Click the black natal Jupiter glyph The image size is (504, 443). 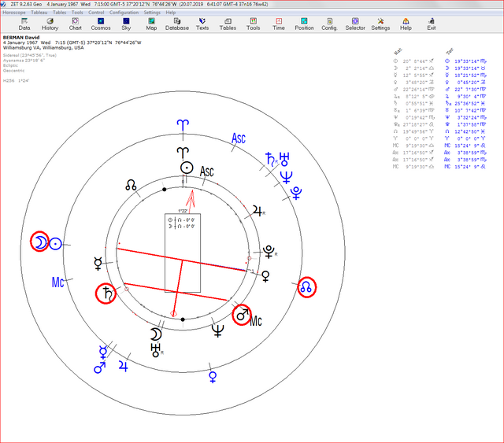click(x=258, y=211)
